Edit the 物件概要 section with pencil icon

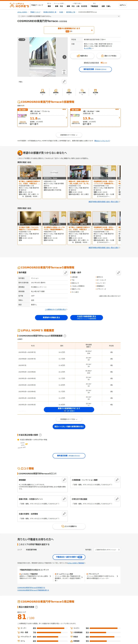[x=66, y=273]
